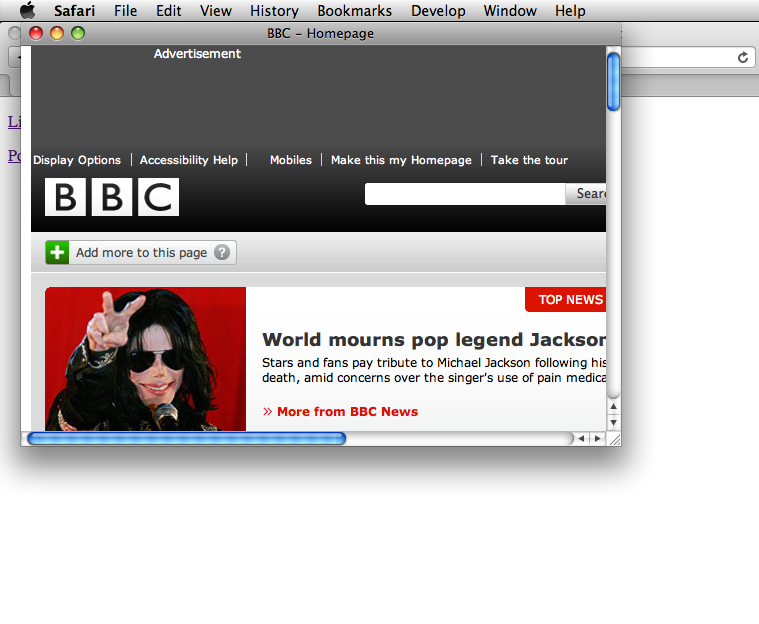
Task: Click the Search button
Action: [x=586, y=194]
